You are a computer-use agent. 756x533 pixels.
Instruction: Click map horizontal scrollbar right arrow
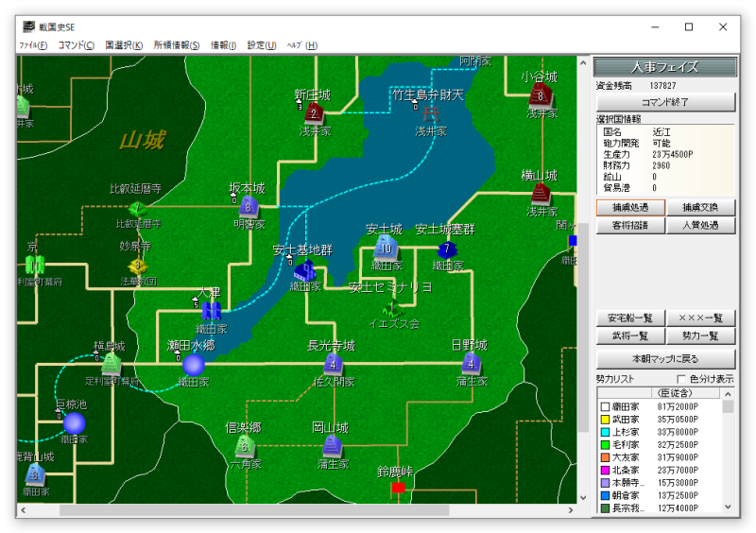click(571, 510)
